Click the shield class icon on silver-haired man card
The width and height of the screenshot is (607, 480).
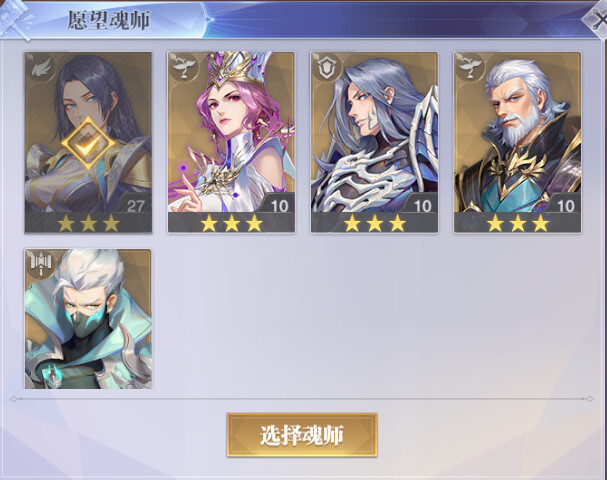[327, 67]
